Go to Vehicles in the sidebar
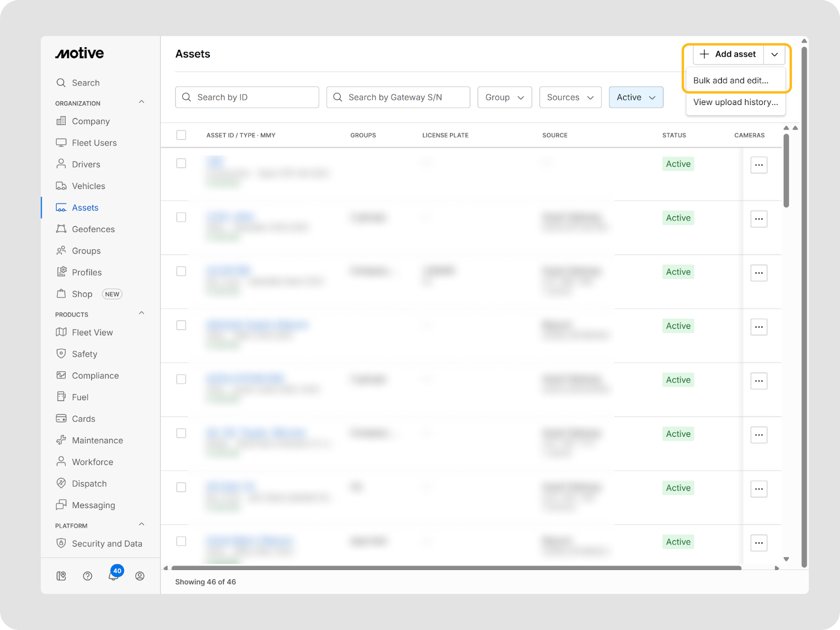 click(x=88, y=186)
